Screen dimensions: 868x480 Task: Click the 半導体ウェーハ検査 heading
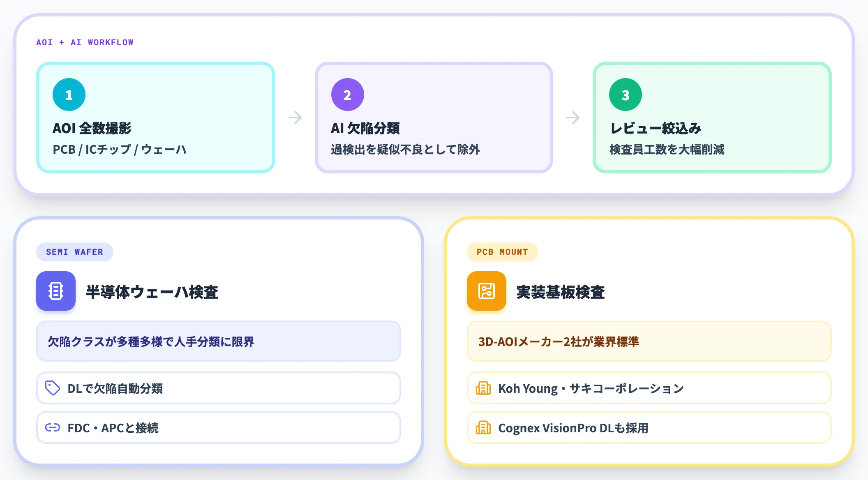pyautogui.click(x=152, y=292)
